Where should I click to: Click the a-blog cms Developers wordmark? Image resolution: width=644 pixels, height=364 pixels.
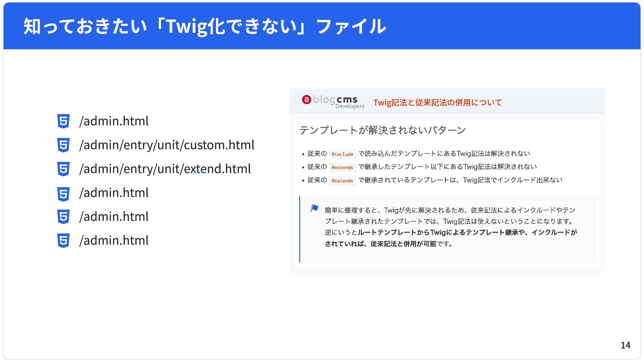[339, 101]
